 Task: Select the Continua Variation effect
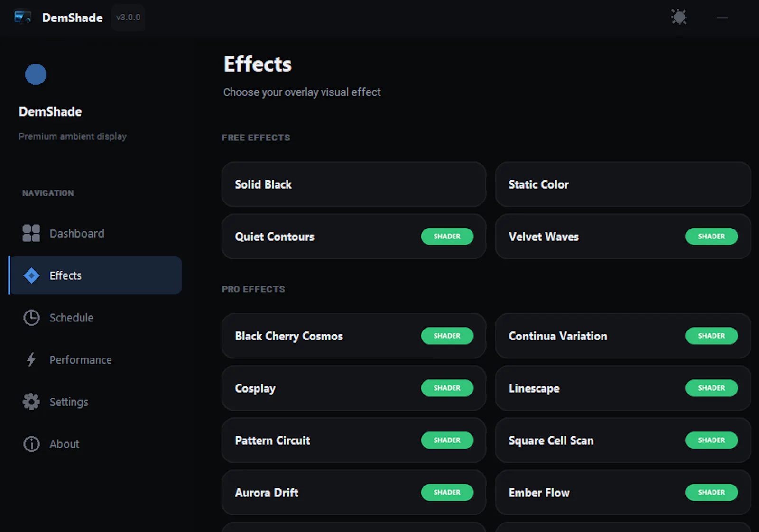coord(623,336)
